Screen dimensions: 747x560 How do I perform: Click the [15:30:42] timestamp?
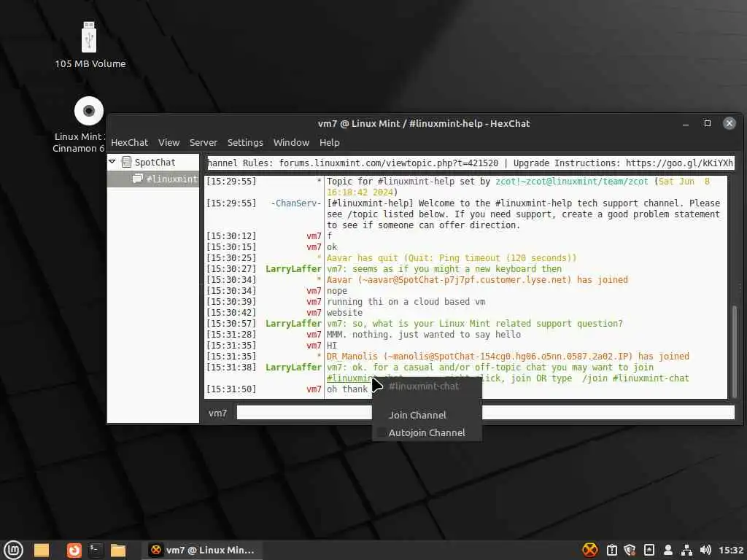click(x=231, y=313)
